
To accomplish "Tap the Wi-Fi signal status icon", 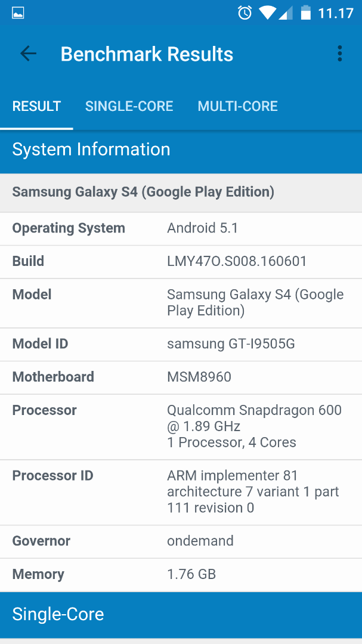I will coord(267,13).
